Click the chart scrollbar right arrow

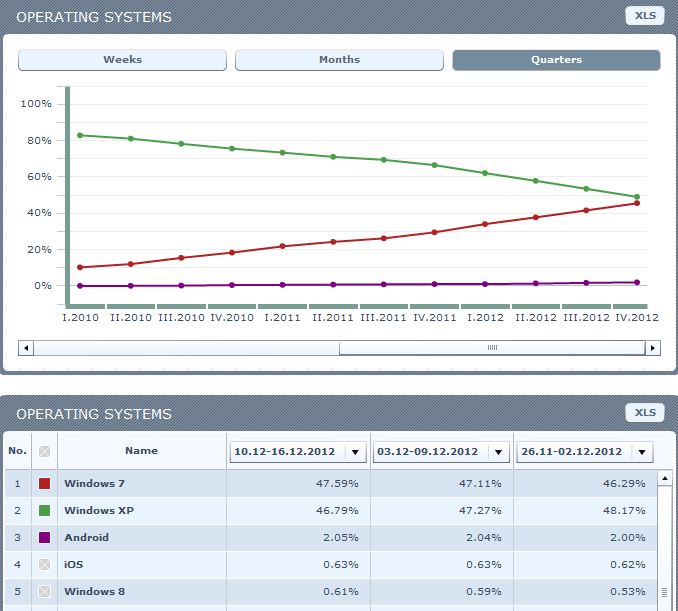pos(653,348)
